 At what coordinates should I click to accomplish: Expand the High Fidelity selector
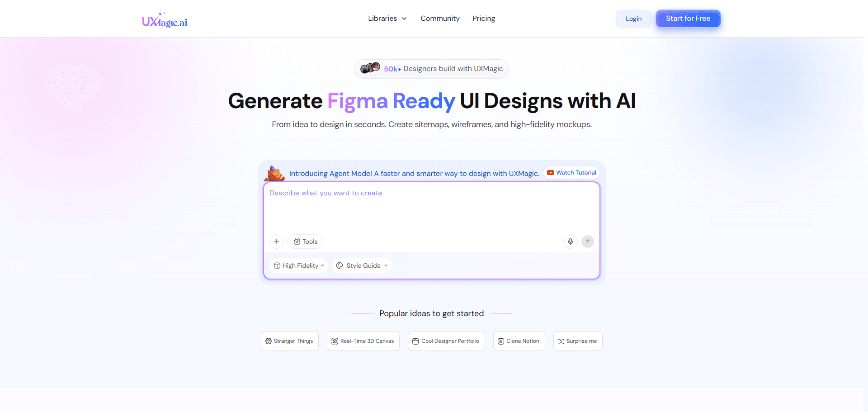pos(298,265)
